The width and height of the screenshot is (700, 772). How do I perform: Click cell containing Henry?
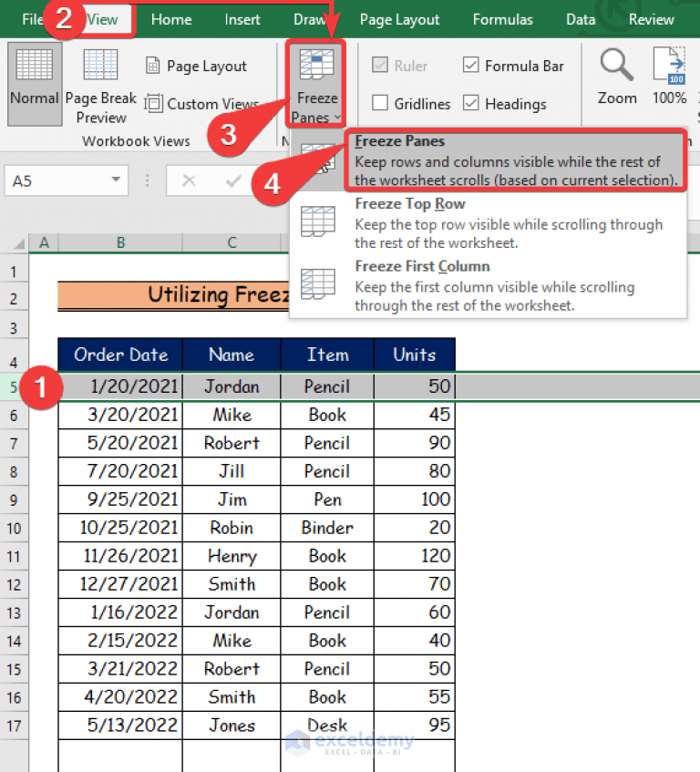point(232,556)
